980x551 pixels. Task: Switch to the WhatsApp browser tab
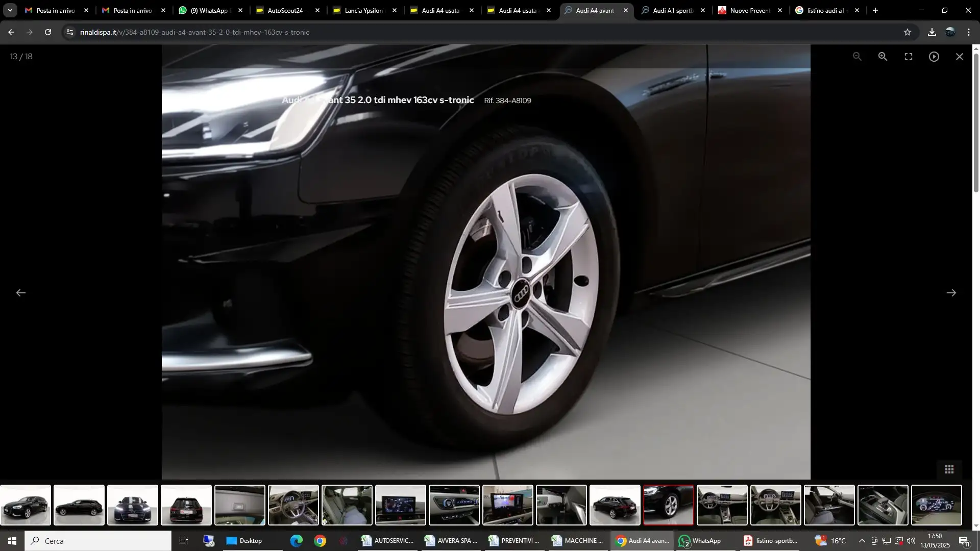coord(210,10)
